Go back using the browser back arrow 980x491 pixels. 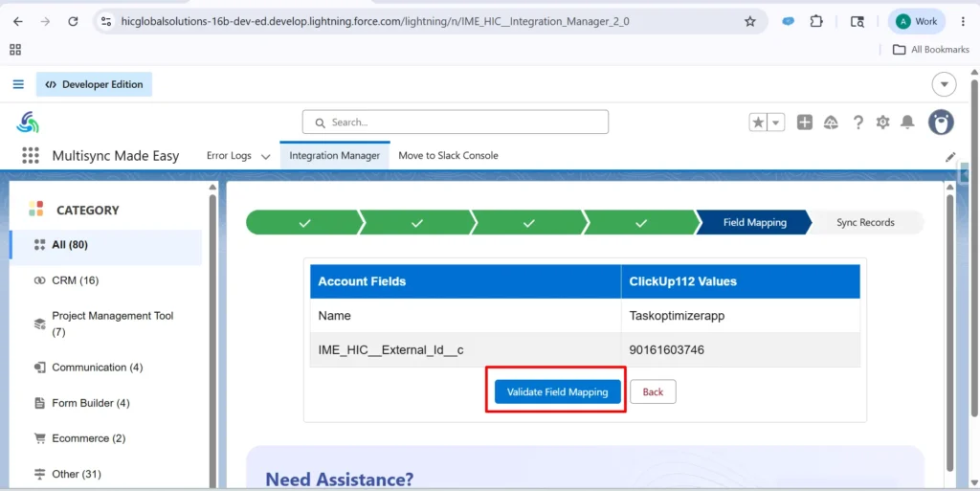click(18, 21)
